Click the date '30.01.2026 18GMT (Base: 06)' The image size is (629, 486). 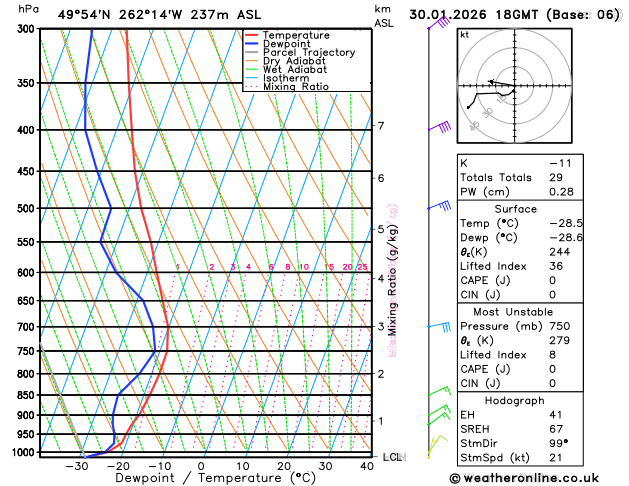[x=515, y=15]
